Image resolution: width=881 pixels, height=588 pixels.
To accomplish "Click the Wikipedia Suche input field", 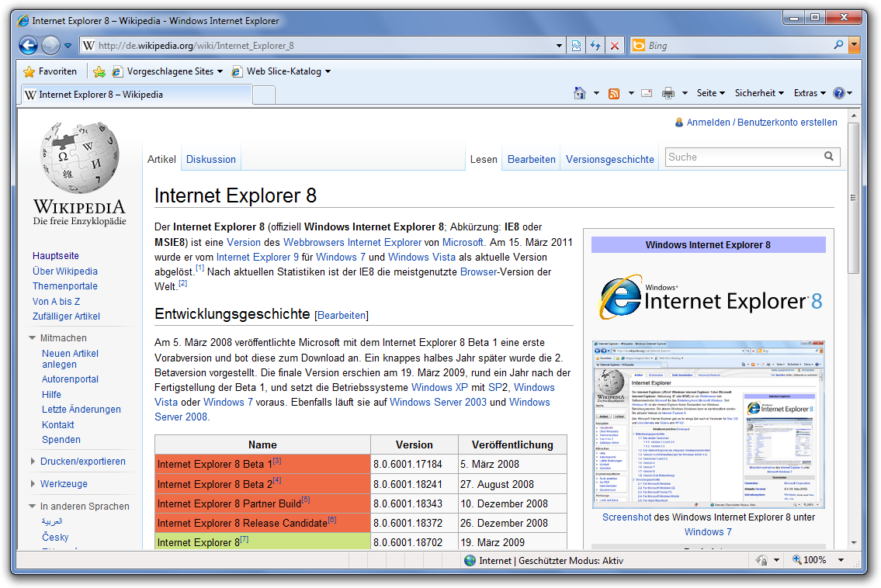I will (744, 157).
